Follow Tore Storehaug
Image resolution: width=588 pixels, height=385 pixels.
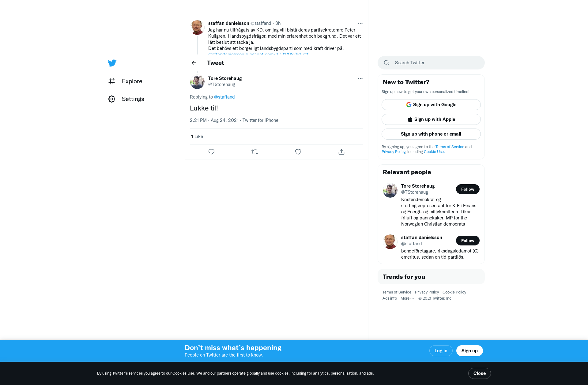coord(468,189)
